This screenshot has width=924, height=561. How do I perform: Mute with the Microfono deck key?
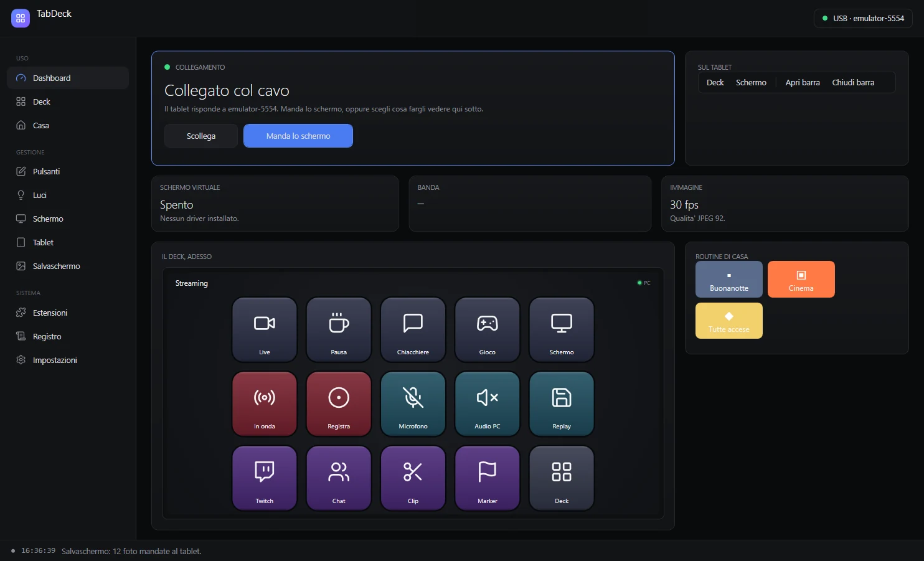coord(413,404)
